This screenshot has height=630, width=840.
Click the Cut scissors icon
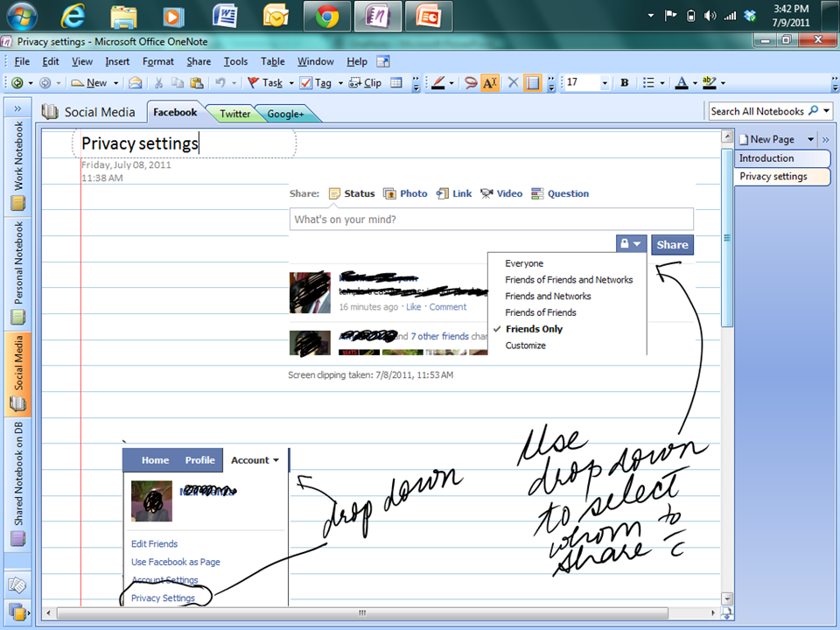click(158, 82)
